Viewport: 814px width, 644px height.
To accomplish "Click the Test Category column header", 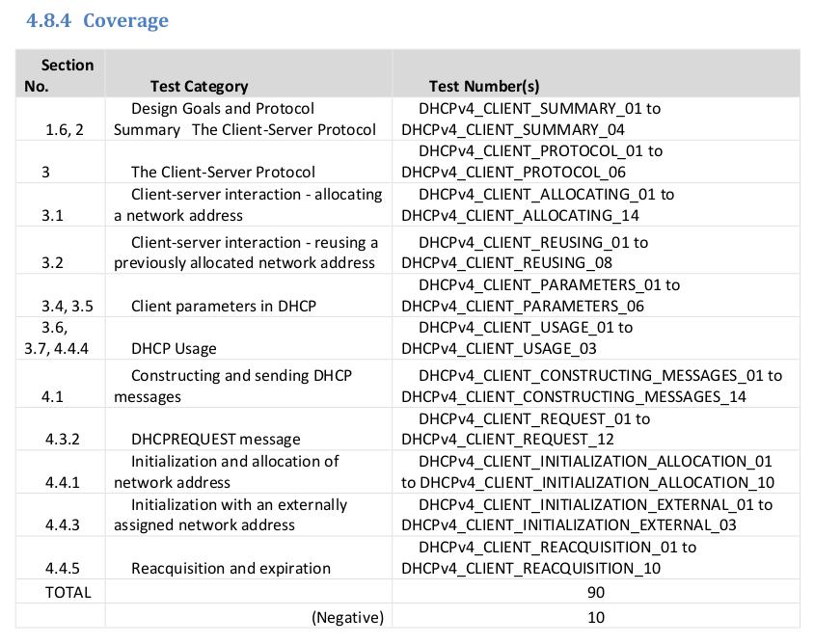I will (x=199, y=86).
